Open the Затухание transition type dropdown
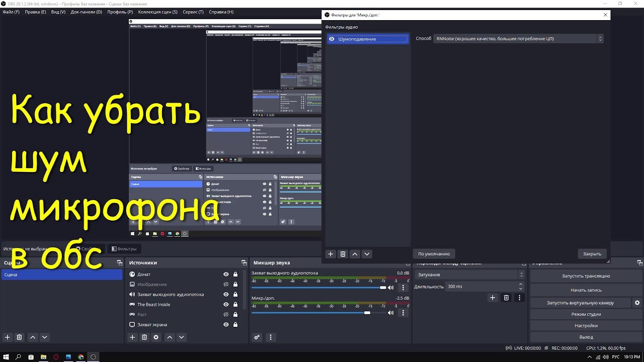Image resolution: width=644 pixels, height=362 pixels. [x=469, y=275]
